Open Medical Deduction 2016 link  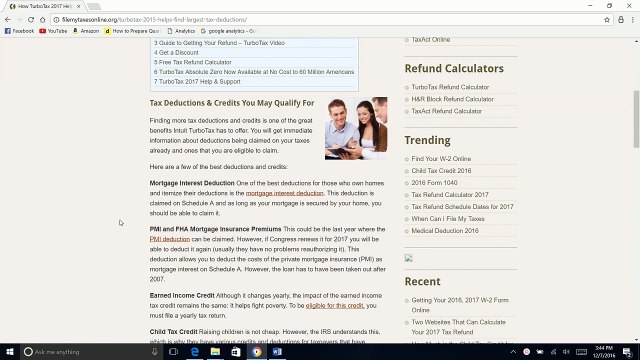pyautogui.click(x=445, y=231)
